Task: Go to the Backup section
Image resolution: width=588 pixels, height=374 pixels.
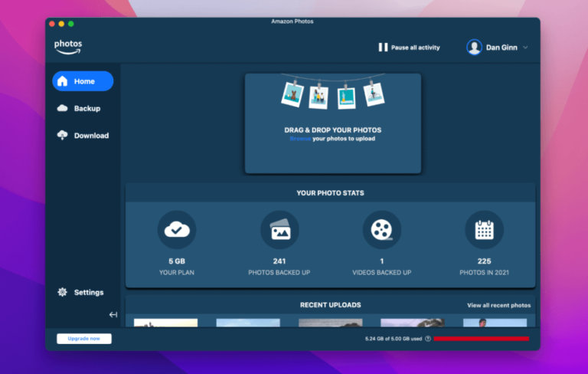Action: click(x=83, y=109)
